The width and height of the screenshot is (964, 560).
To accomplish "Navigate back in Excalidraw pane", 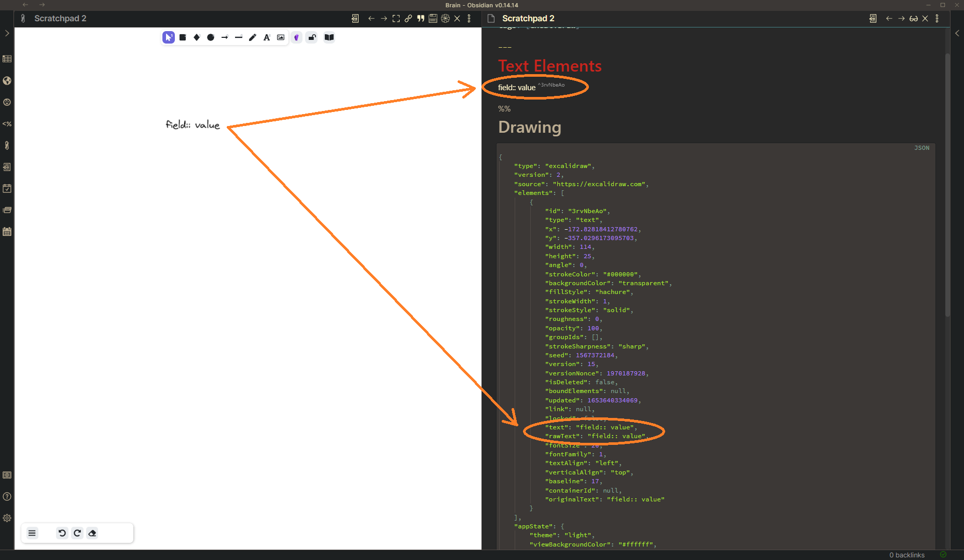I will coord(371,18).
